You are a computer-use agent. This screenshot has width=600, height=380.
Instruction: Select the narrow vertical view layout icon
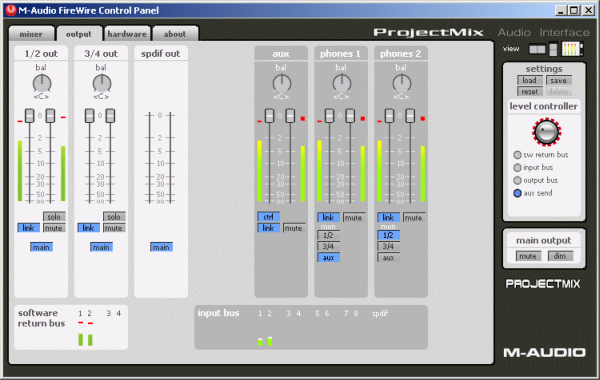553,49
